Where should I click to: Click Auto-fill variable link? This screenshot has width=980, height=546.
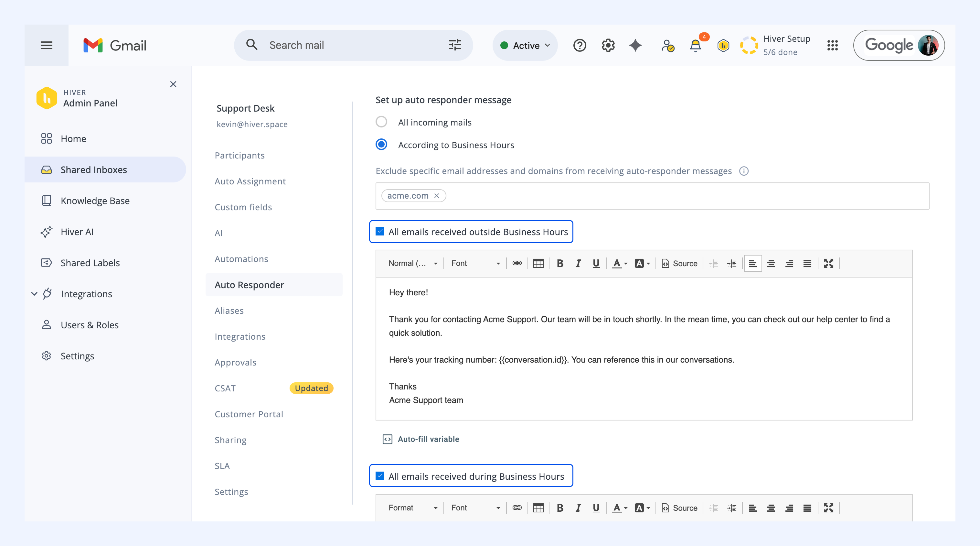pyautogui.click(x=421, y=439)
